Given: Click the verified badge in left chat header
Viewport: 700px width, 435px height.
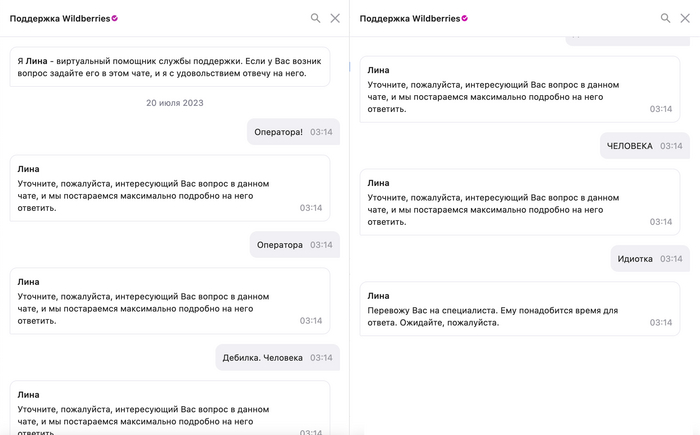Looking at the screenshot, I should 115,18.
